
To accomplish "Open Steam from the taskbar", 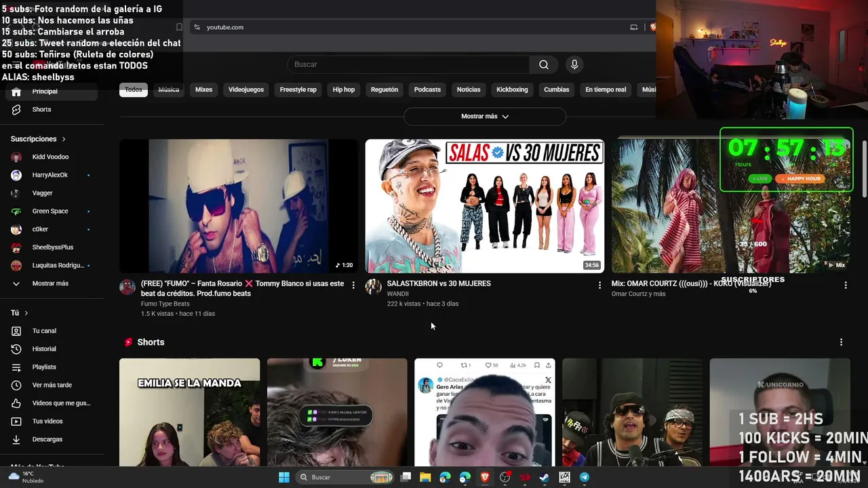I will [545, 477].
